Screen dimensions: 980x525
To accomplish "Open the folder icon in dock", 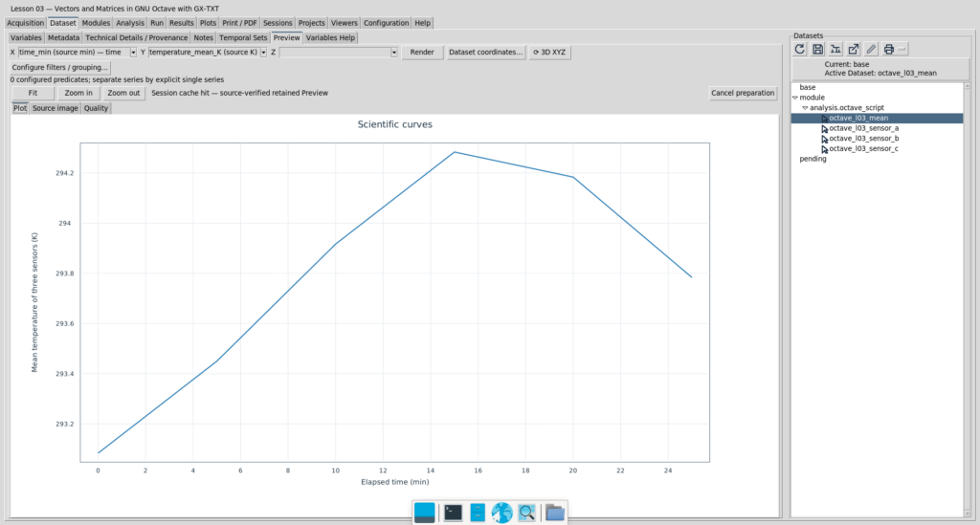I will pyautogui.click(x=554, y=513).
